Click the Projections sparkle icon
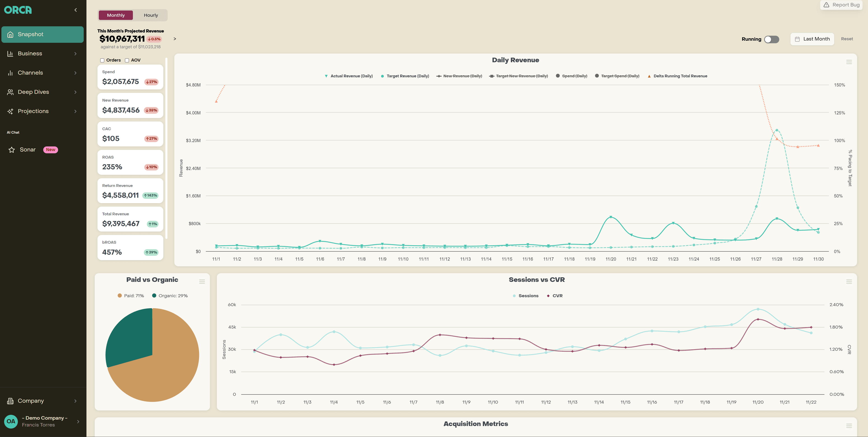This screenshot has width=868, height=437. pos(10,111)
